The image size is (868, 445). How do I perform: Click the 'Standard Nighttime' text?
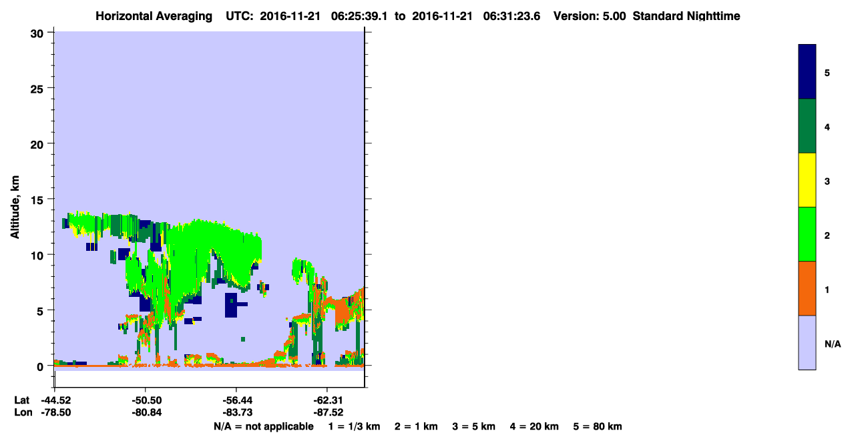pos(686,16)
